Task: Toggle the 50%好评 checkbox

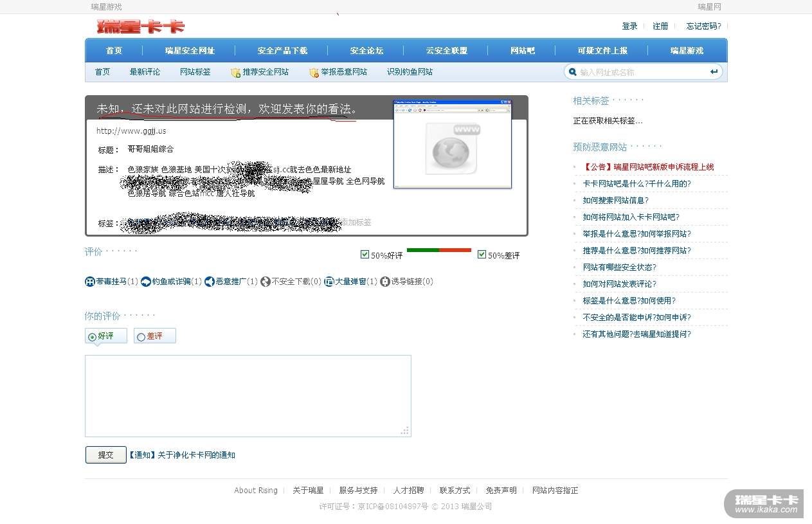Action: (x=365, y=255)
